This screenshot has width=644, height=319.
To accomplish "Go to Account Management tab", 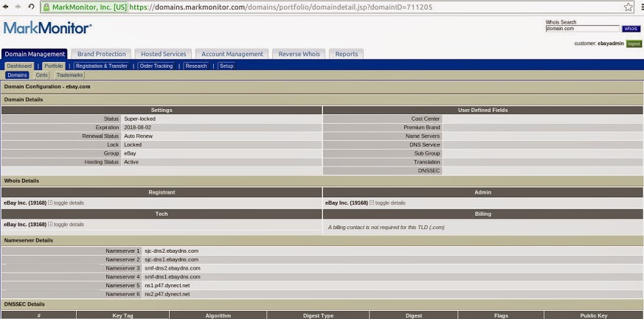I will tap(232, 54).
